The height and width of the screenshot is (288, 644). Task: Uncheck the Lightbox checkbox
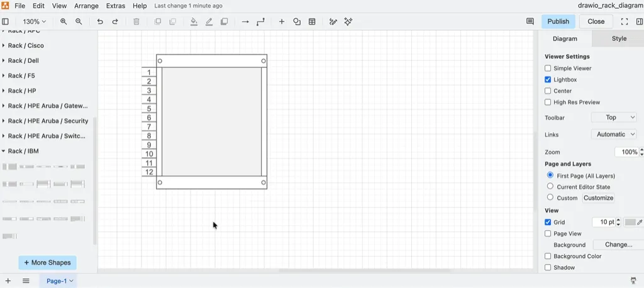point(548,80)
